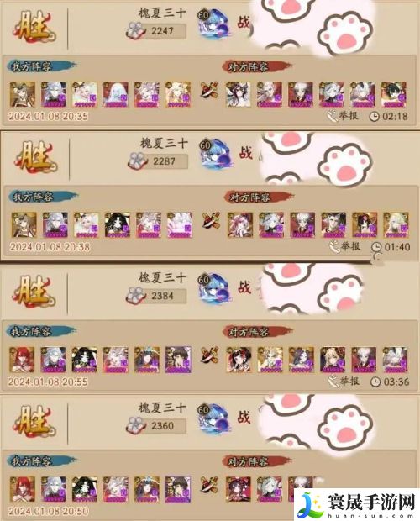Open opponent avatar beside score 2287

(x=213, y=154)
